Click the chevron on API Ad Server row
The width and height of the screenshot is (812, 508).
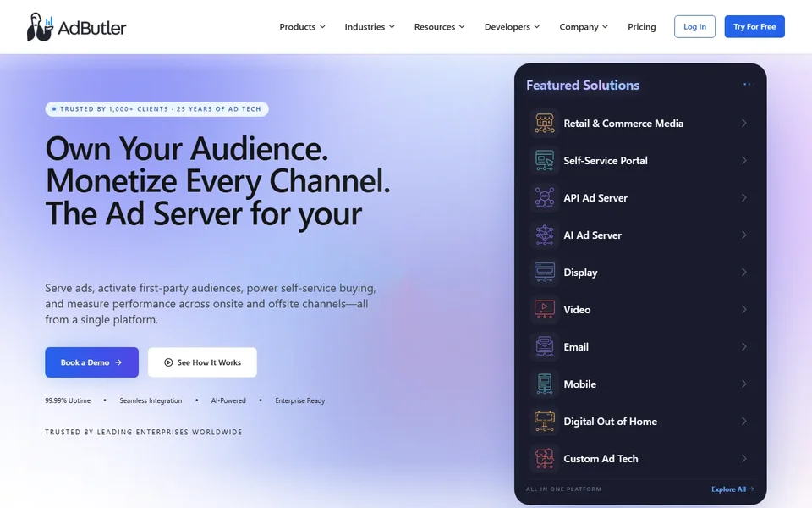(744, 198)
